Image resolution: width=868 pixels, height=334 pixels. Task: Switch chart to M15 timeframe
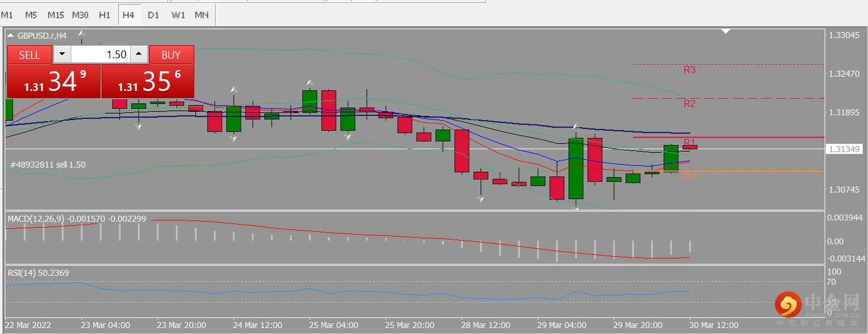coord(56,15)
